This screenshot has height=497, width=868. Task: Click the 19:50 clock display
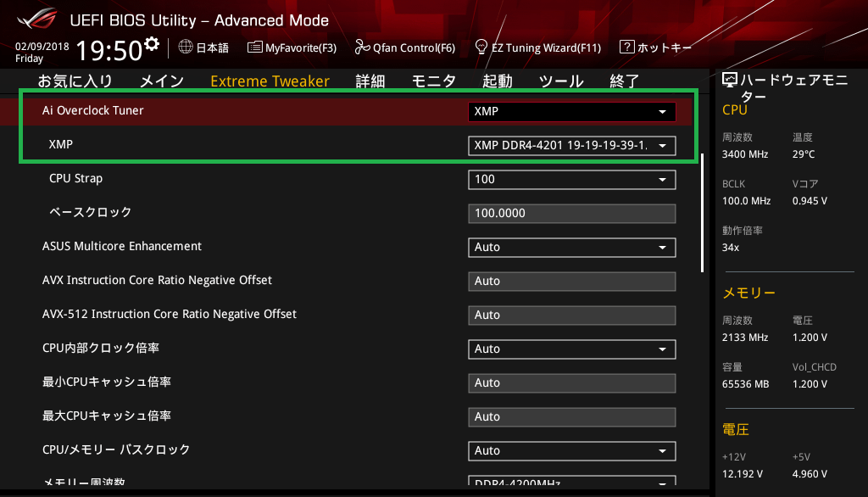[x=109, y=50]
